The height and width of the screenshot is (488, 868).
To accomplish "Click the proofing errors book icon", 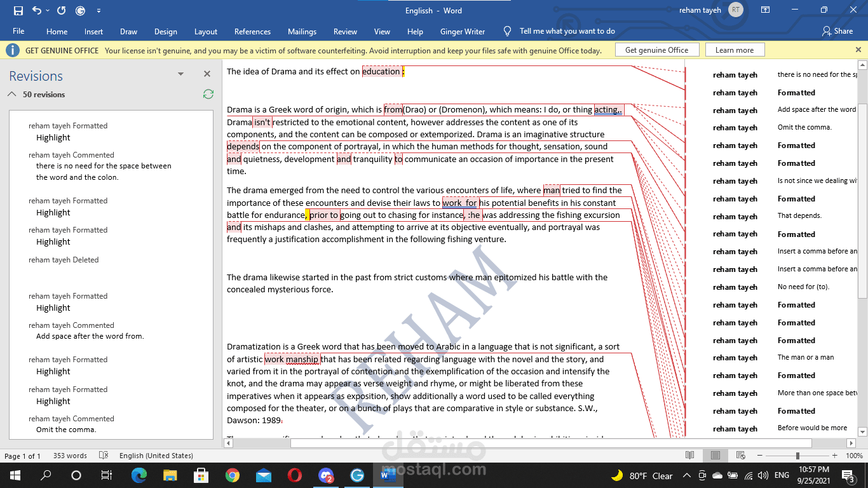I will 104,456.
